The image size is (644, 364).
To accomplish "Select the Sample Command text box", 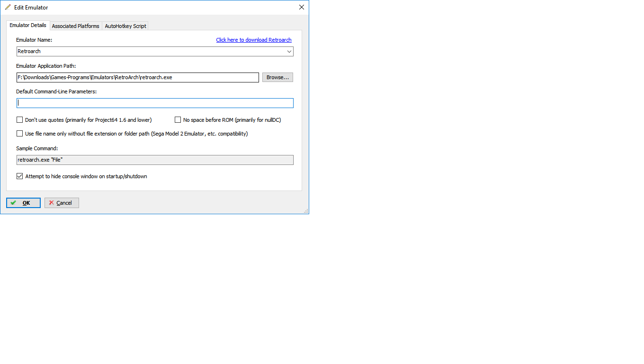I will coord(155,160).
